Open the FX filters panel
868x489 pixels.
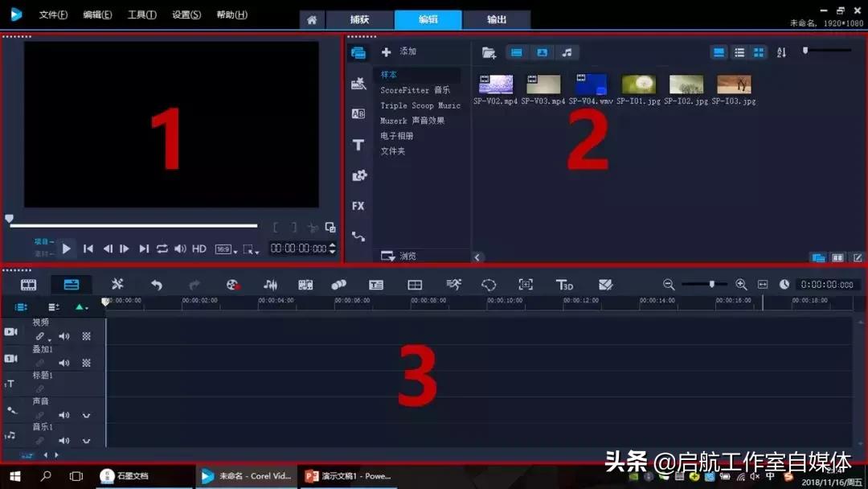tap(358, 206)
